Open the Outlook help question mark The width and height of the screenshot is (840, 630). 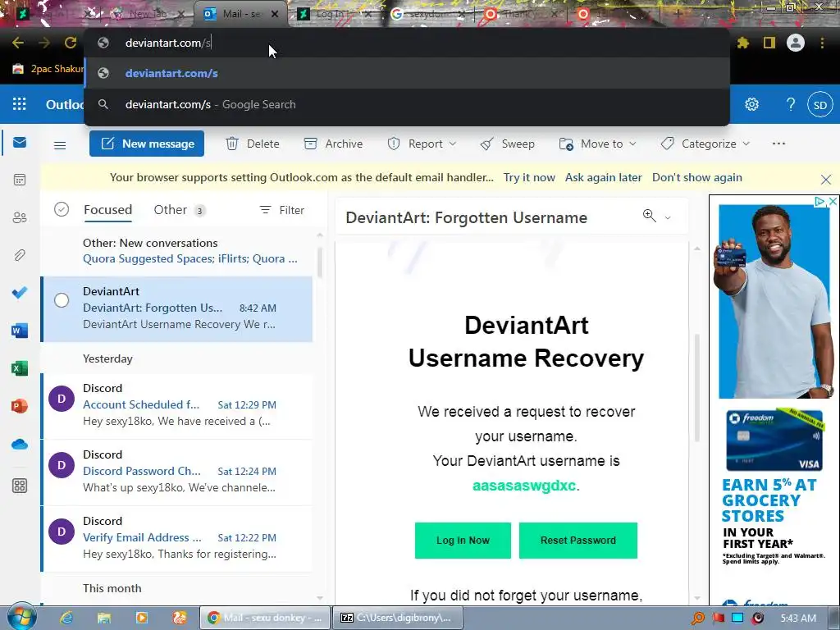pyautogui.click(x=790, y=104)
